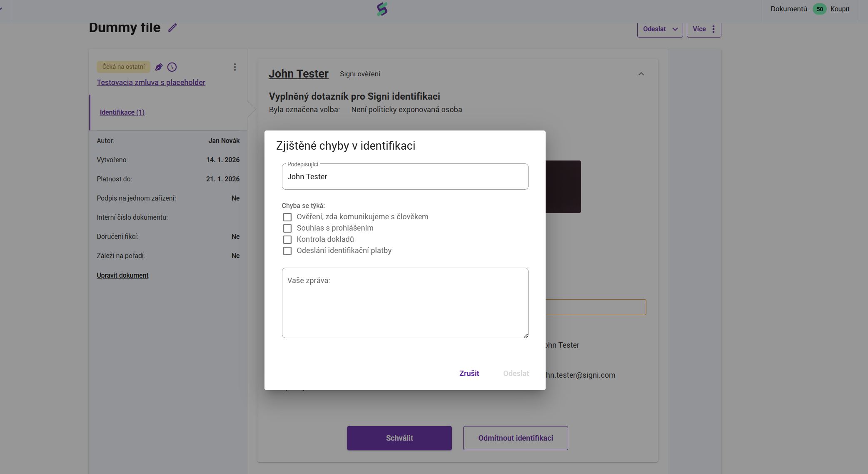Click the Koupit link
Screen dimensions: 868x474
[840, 9]
